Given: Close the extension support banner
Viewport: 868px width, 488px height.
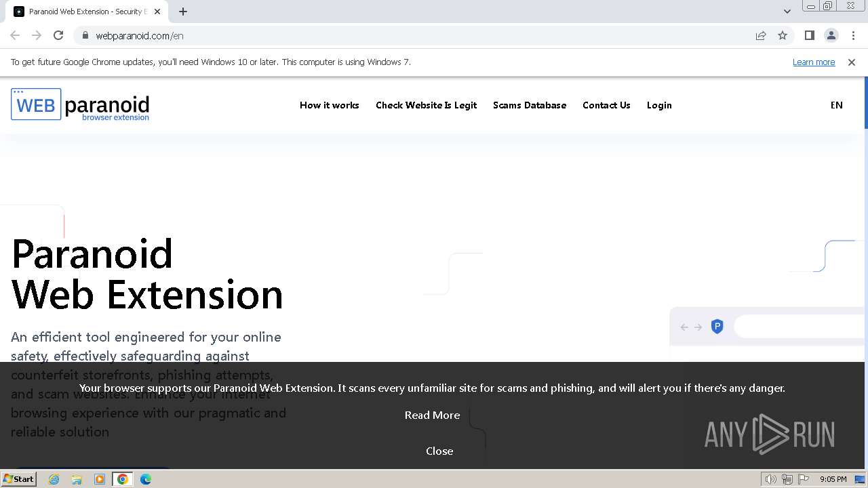Looking at the screenshot, I should (x=439, y=451).
